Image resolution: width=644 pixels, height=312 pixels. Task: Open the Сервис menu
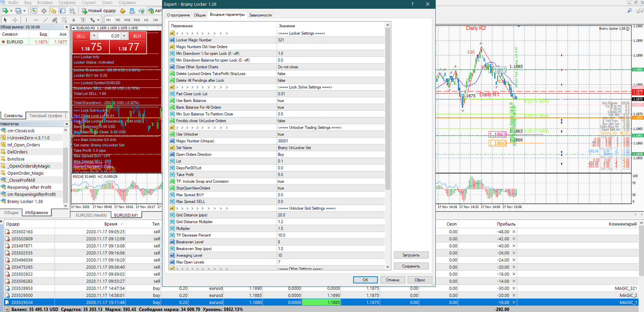click(89, 2)
